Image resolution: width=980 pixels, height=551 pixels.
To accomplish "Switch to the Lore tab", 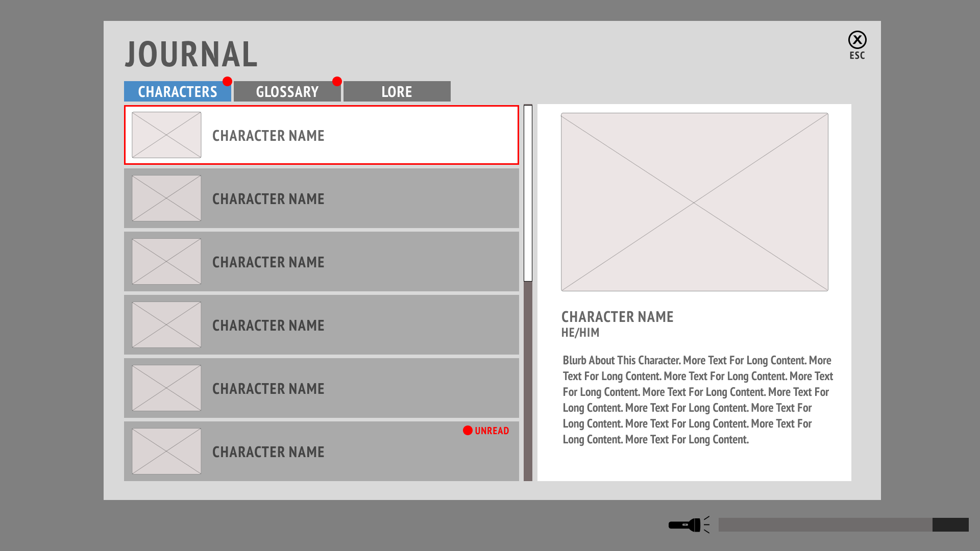I will click(397, 92).
